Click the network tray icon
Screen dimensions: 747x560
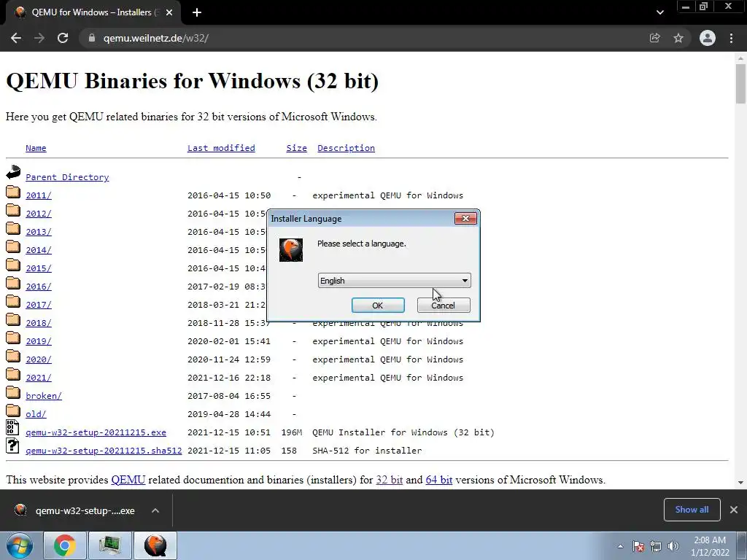[656, 546]
